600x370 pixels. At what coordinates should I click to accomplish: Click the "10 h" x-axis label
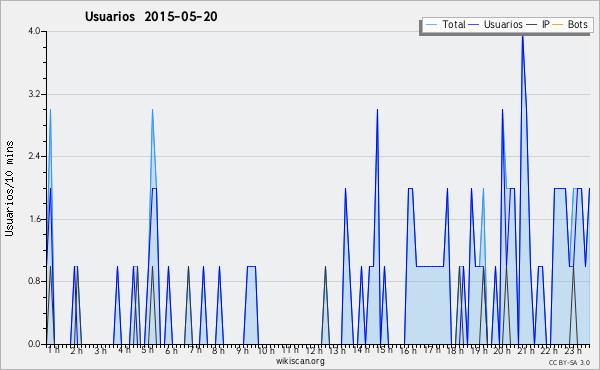tap(266, 350)
